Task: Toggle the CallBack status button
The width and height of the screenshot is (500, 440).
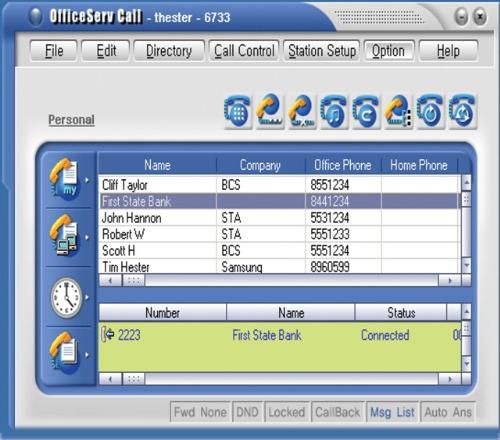Action: pyautogui.click(x=337, y=412)
